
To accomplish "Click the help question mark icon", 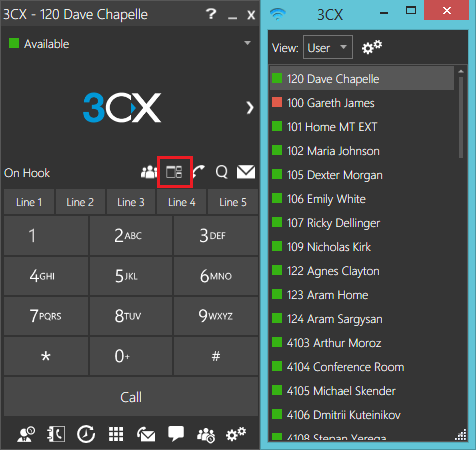I will 211,14.
